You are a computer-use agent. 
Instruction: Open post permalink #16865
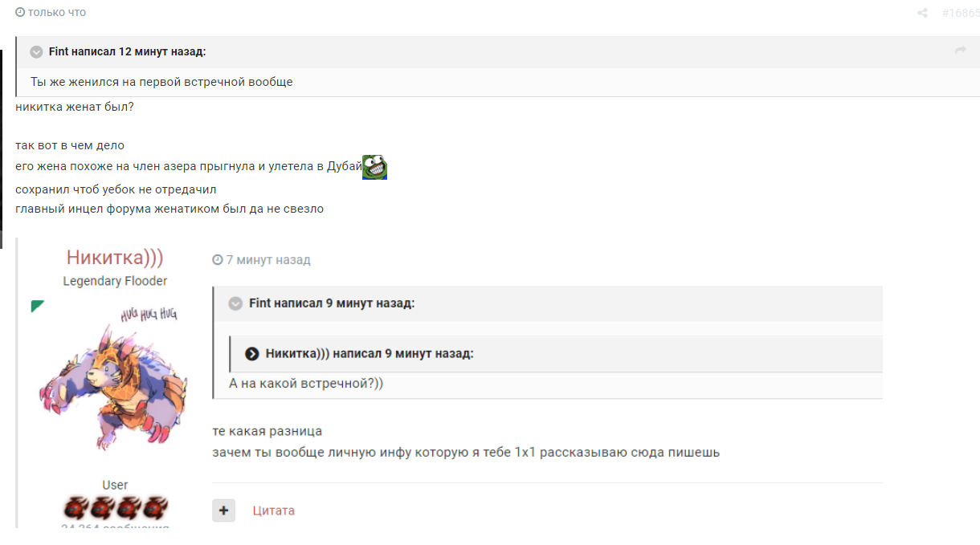point(960,13)
